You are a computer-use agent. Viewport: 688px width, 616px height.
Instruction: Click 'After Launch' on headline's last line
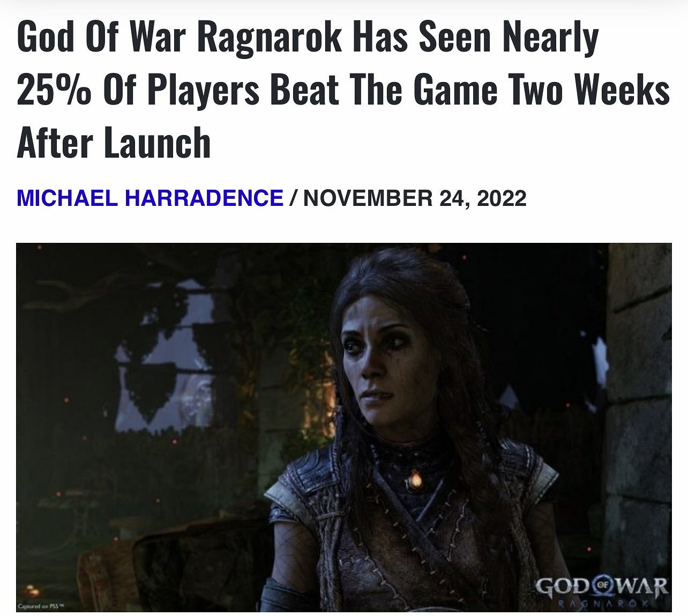click(x=114, y=142)
